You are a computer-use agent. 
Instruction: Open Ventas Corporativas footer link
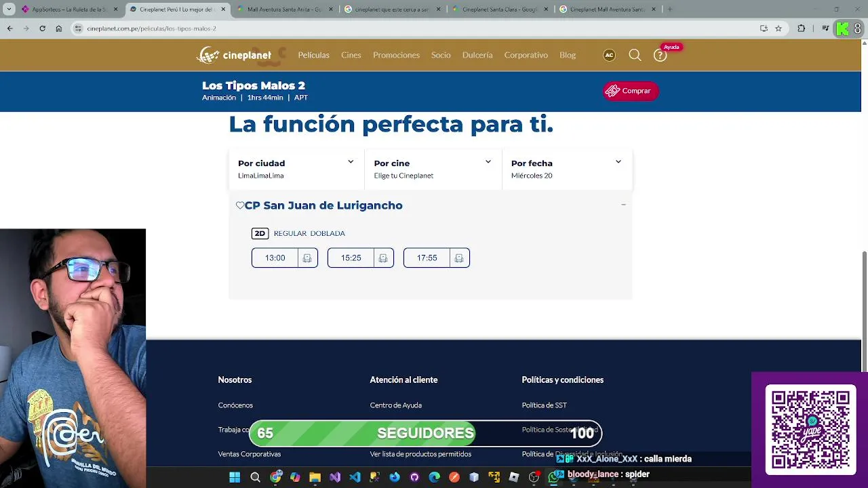coord(249,454)
